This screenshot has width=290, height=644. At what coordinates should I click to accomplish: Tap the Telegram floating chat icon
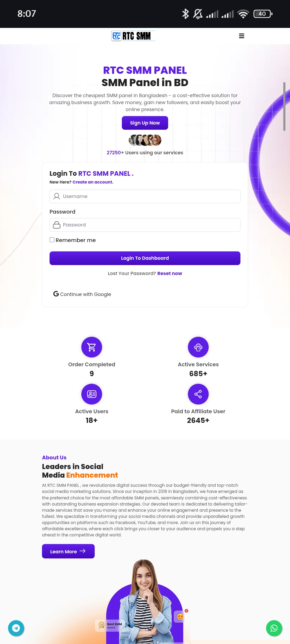pos(16,628)
